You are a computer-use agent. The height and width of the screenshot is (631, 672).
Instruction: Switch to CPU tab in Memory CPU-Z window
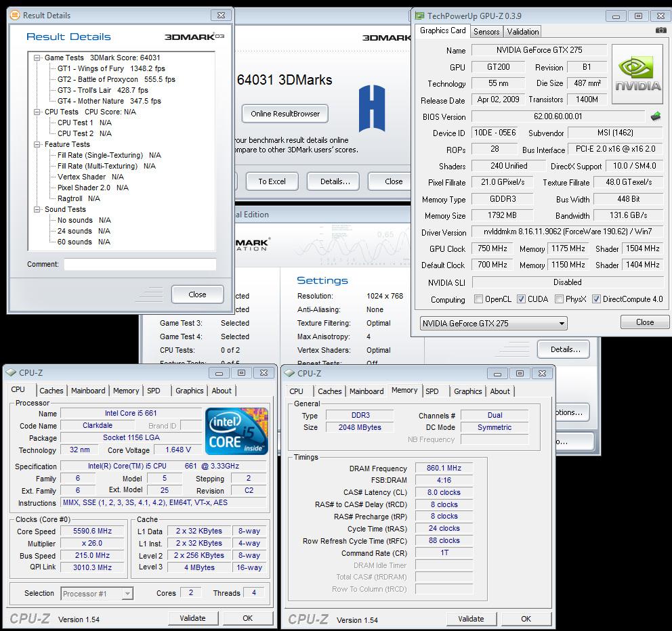(296, 391)
